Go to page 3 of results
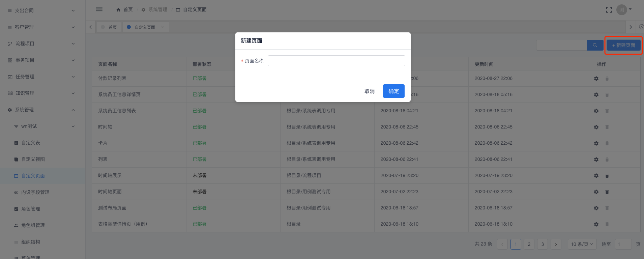 pos(543,244)
